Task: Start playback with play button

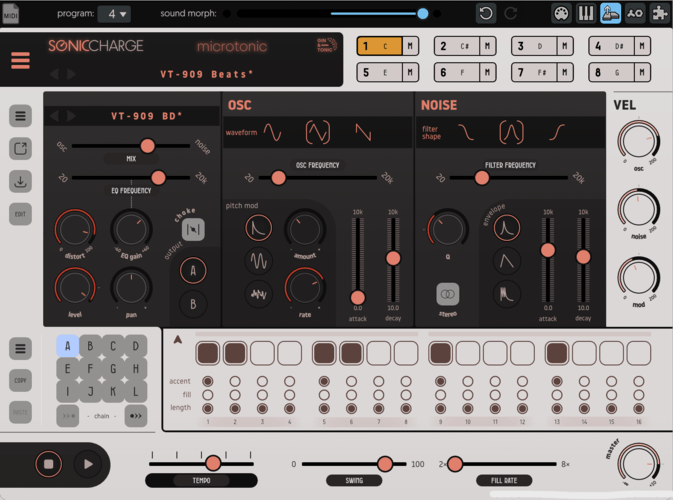Action: (x=88, y=464)
